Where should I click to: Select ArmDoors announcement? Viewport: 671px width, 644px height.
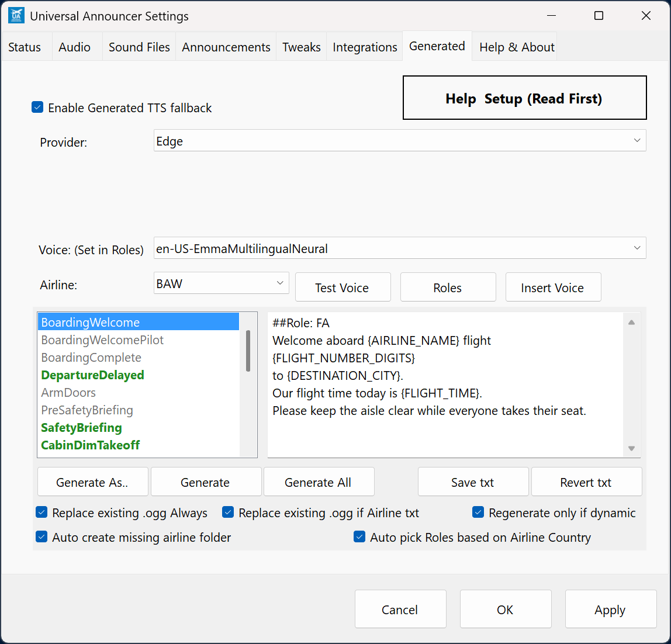139,392
